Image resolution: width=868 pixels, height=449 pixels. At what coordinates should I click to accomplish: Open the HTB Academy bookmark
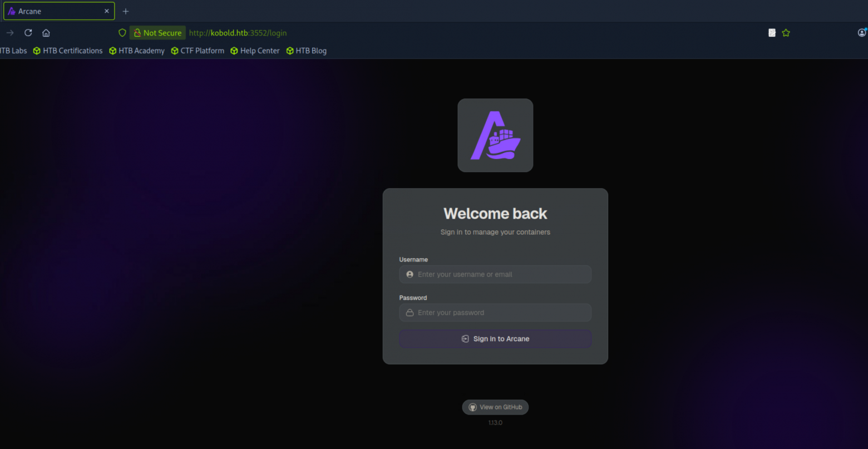click(x=137, y=51)
